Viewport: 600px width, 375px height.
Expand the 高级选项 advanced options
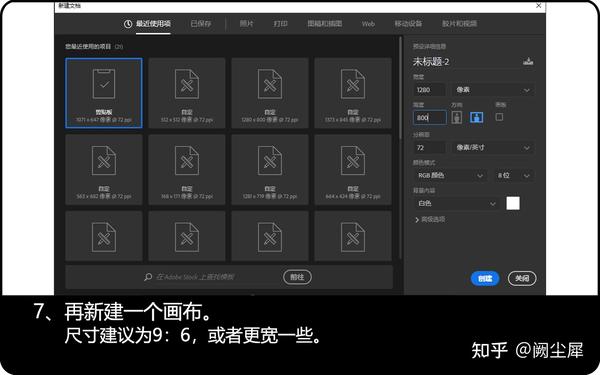coord(430,220)
